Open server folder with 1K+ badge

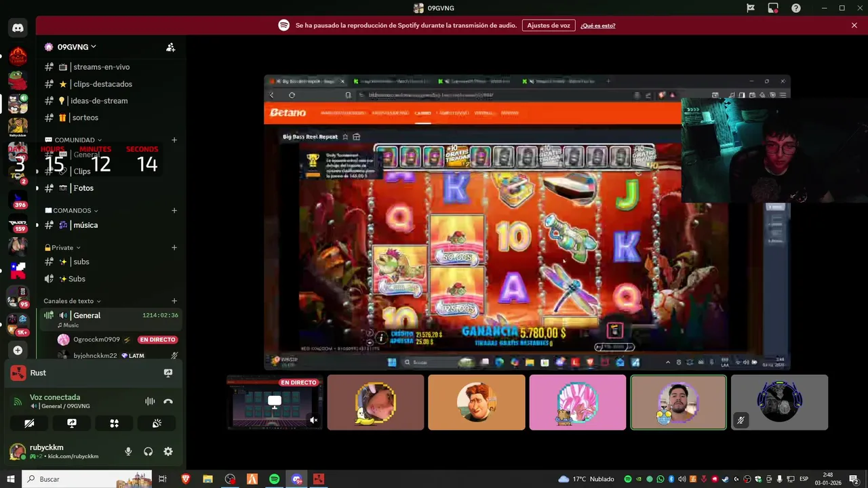click(x=18, y=324)
